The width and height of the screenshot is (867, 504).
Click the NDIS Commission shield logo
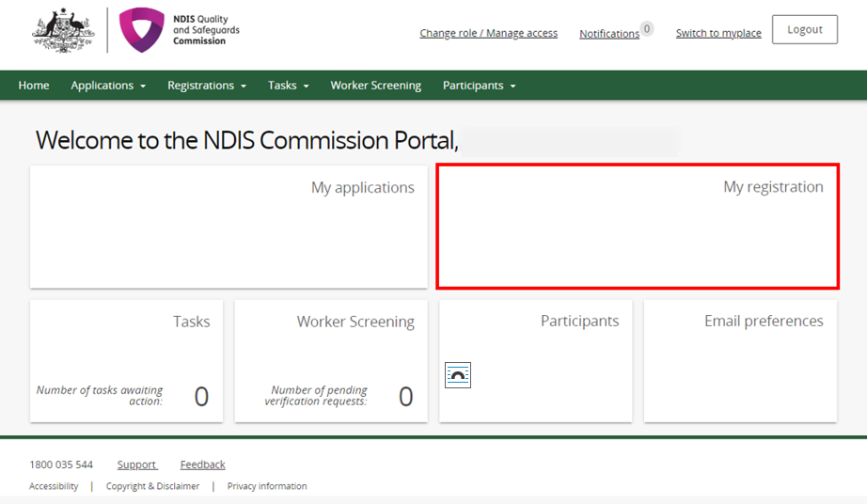pyautogui.click(x=142, y=30)
